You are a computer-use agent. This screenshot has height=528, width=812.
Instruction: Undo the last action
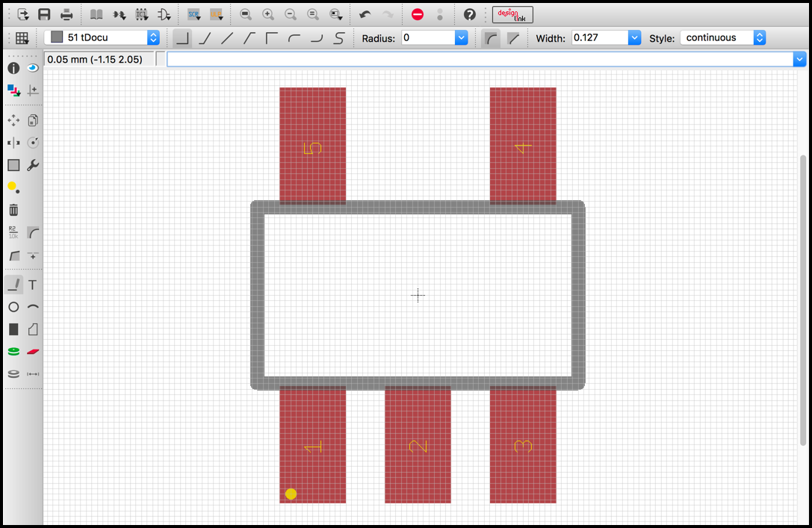pyautogui.click(x=365, y=14)
